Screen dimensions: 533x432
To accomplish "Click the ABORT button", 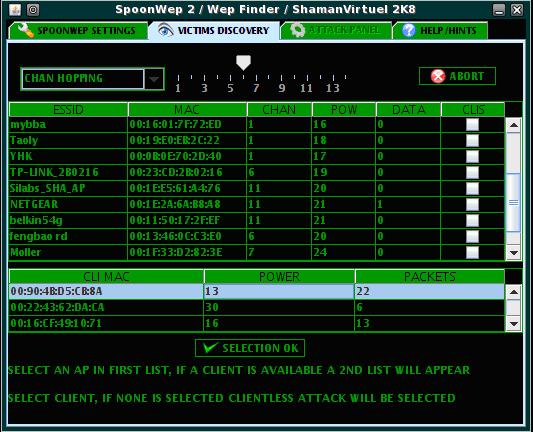I will pyautogui.click(x=457, y=76).
